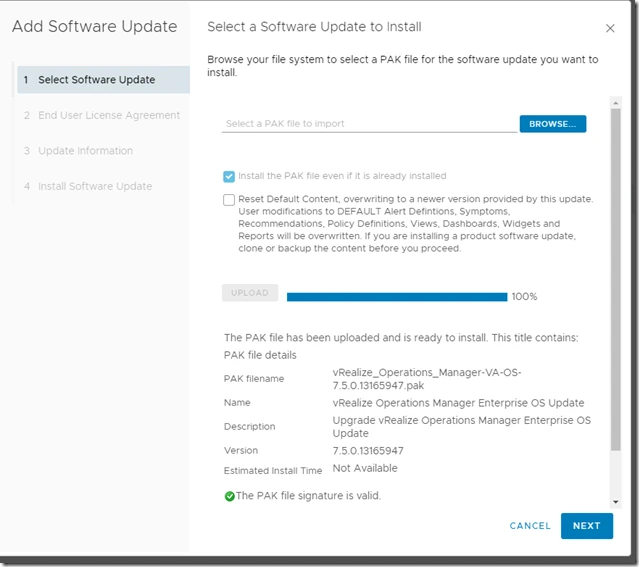Click the name vRealize Operations Manager Enterprise OS Update
The image size is (639, 567).
click(458, 403)
